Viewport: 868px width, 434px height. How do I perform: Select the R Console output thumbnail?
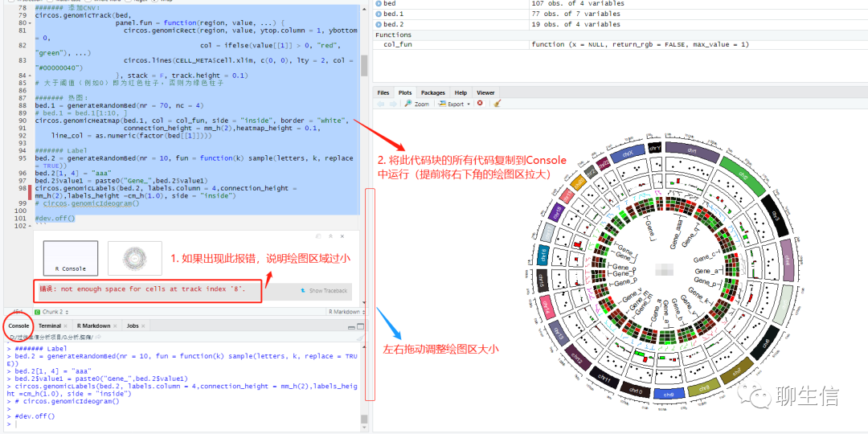coord(70,259)
